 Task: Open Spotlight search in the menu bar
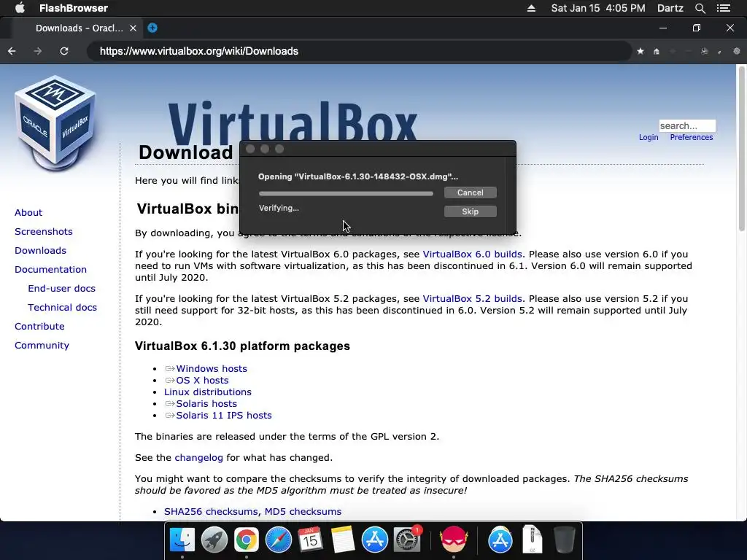[x=700, y=8]
